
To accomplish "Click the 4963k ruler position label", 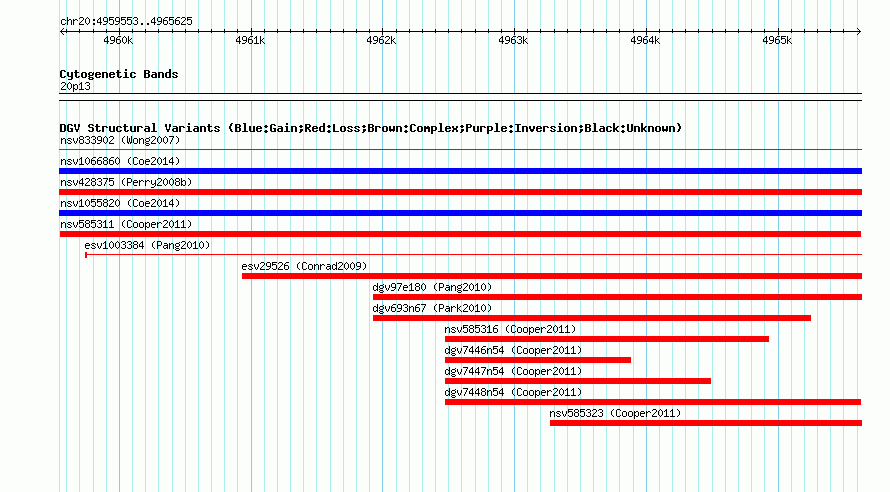I will tap(513, 40).
